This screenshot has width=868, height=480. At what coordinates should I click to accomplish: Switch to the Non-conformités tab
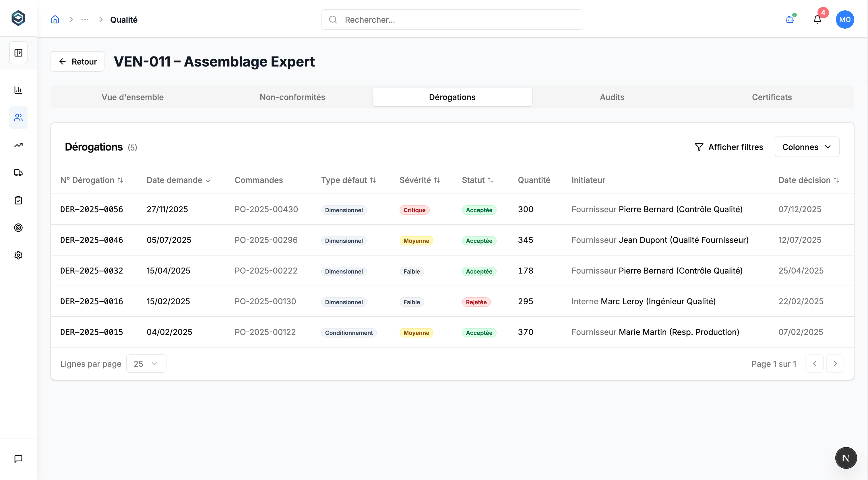click(292, 97)
